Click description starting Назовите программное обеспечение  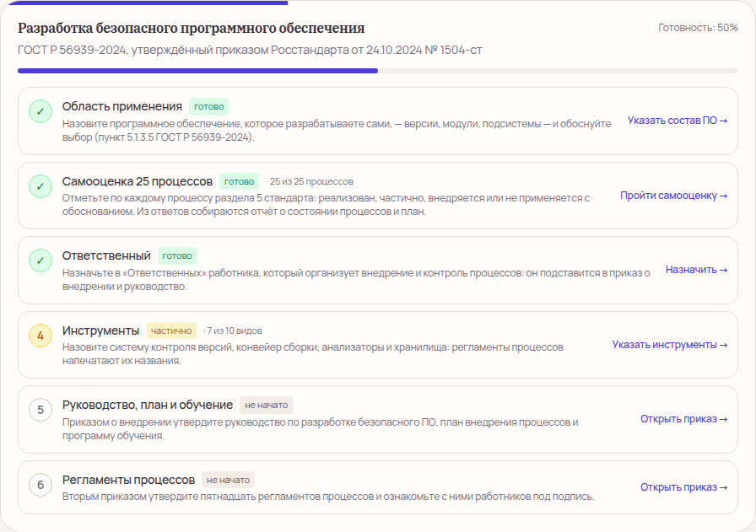point(337,131)
